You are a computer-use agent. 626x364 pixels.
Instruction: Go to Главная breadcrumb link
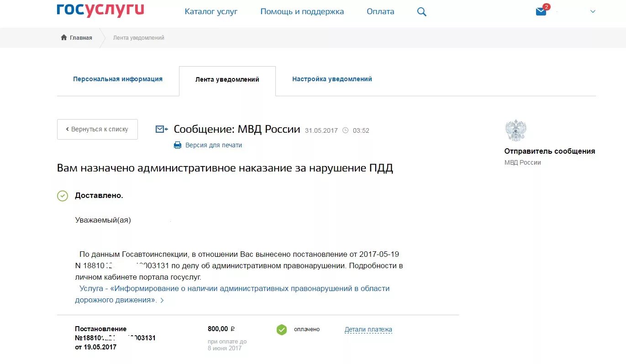click(x=81, y=38)
